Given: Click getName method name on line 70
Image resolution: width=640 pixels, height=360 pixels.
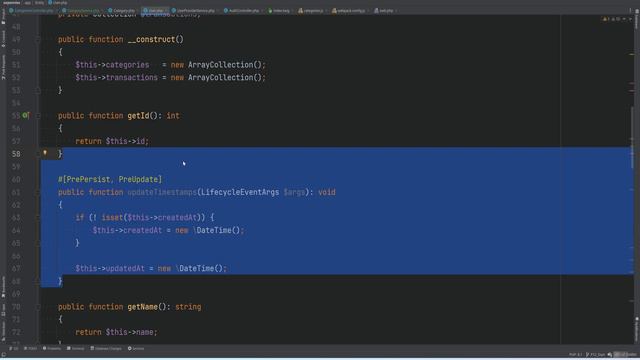Looking at the screenshot, I should point(142,307).
